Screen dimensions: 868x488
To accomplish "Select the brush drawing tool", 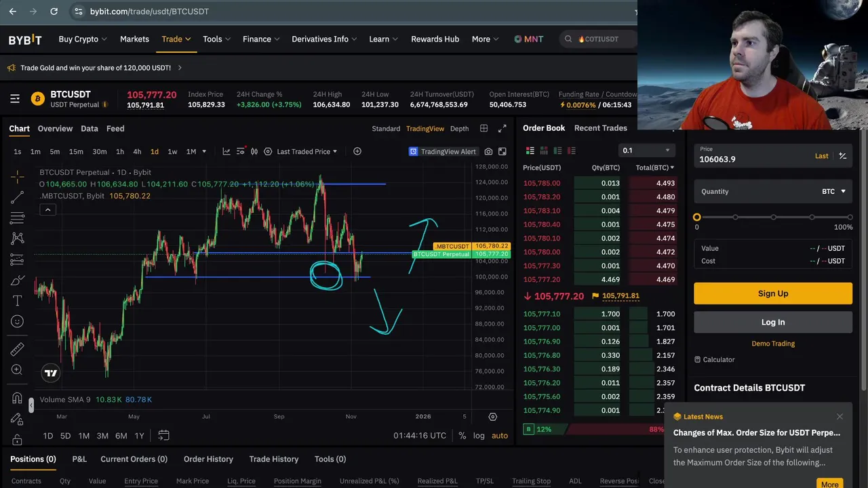I will 18,280.
